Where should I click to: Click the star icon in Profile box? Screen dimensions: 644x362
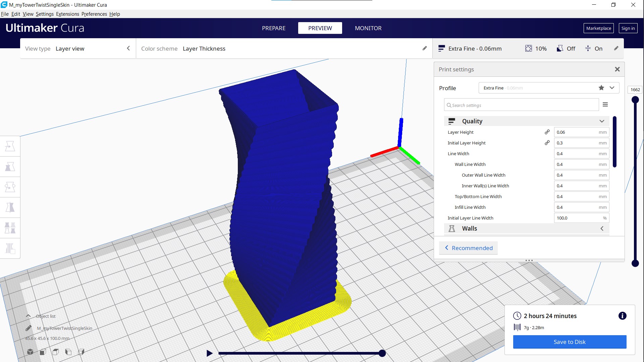pyautogui.click(x=601, y=88)
